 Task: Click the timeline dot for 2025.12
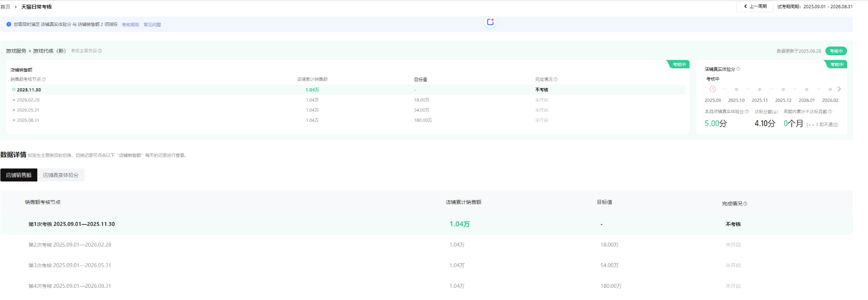[x=783, y=89]
